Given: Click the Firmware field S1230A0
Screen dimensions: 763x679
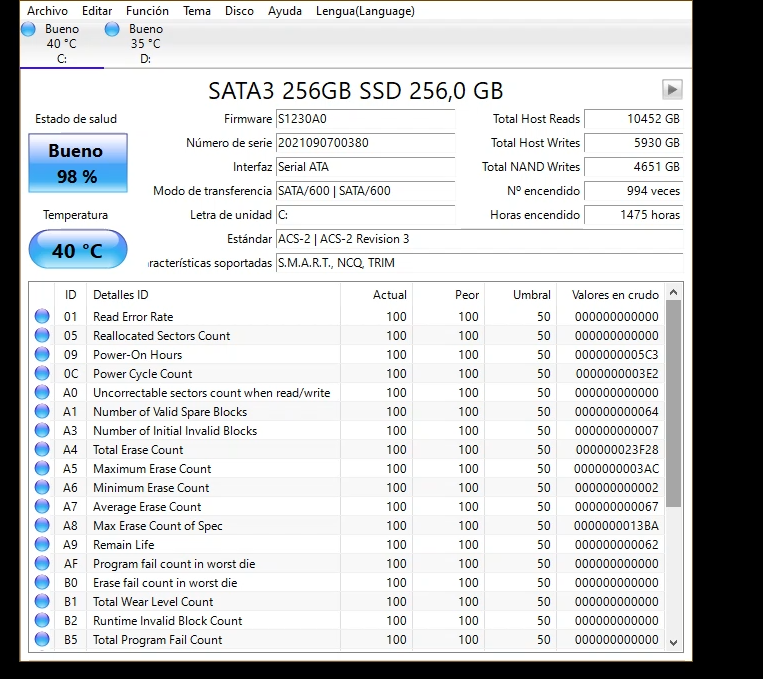Looking at the screenshot, I should point(365,119).
